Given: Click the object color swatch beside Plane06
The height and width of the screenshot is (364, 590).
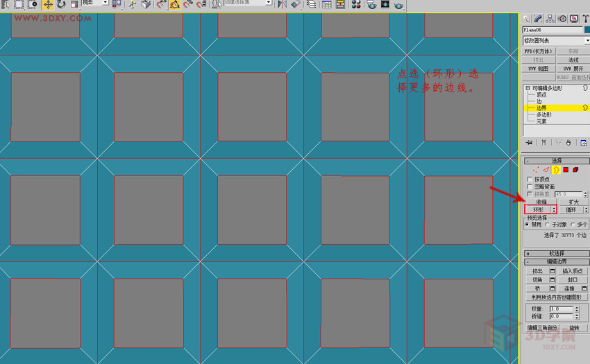Looking at the screenshot, I should [587, 31].
